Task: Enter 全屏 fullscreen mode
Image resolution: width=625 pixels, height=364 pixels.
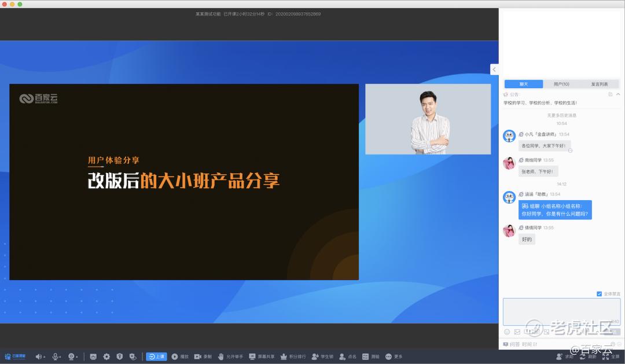Action: click(x=605, y=356)
